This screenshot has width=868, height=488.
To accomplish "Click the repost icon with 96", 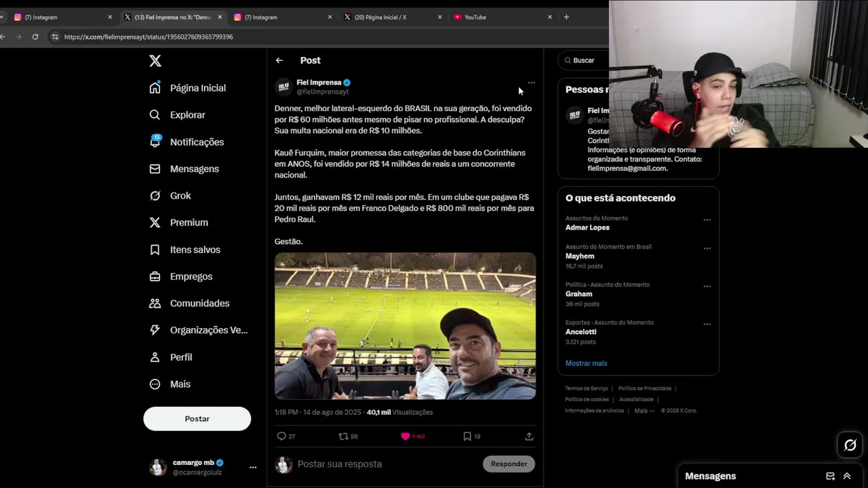I will click(x=343, y=436).
